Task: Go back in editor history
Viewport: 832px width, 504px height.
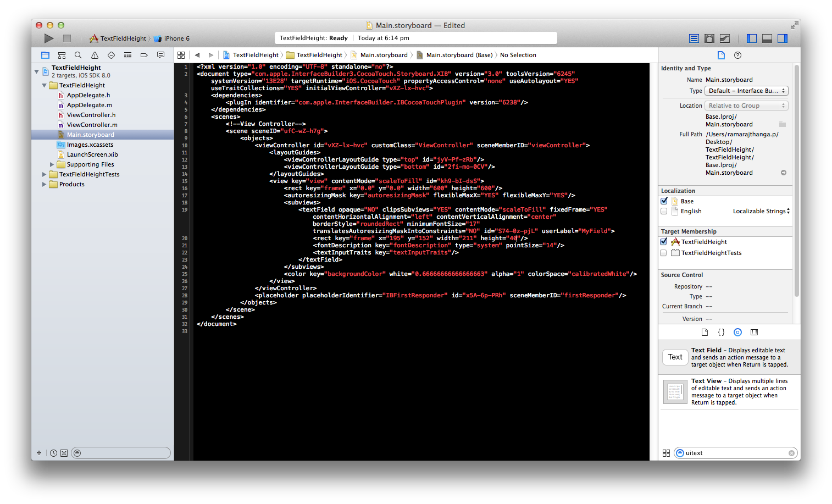Action: click(197, 55)
